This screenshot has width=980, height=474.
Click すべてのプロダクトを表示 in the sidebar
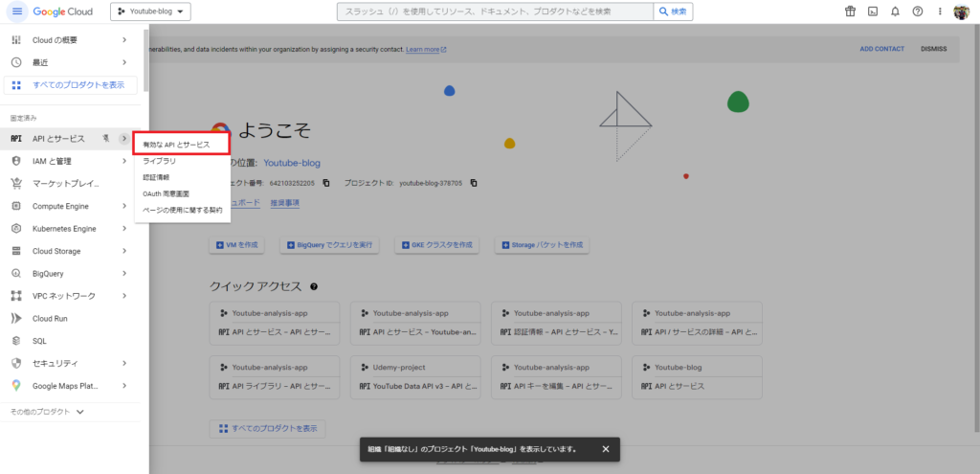coord(70,85)
